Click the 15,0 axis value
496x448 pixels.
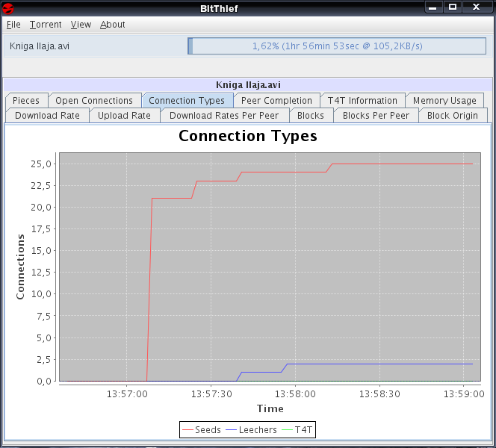click(x=41, y=251)
